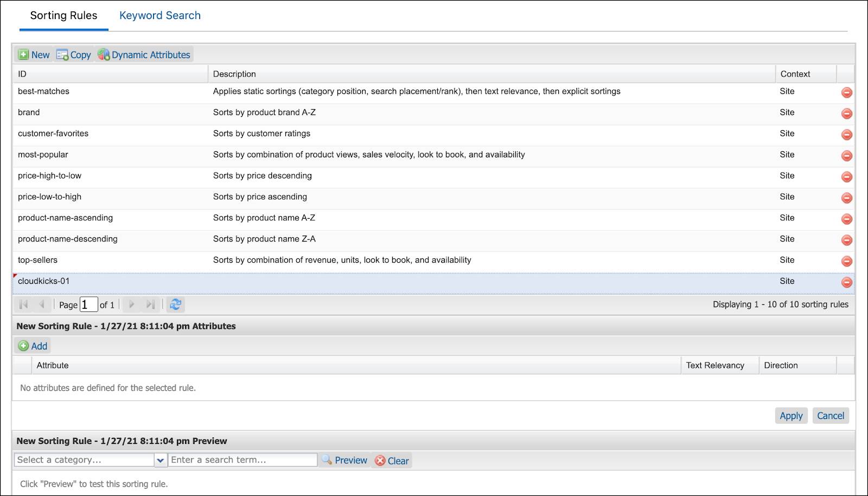The image size is (868, 496).
Task: Delete the best-matches sorting rule
Action: [846, 92]
